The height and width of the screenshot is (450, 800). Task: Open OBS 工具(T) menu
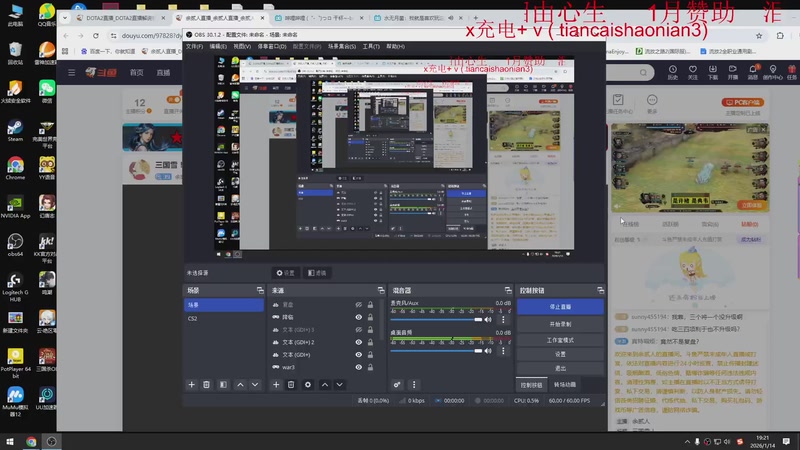click(x=371, y=46)
